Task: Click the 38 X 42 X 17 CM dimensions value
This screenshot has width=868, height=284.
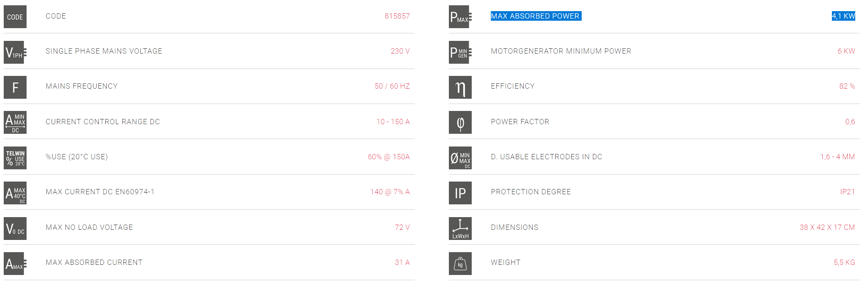Action: 827,227
